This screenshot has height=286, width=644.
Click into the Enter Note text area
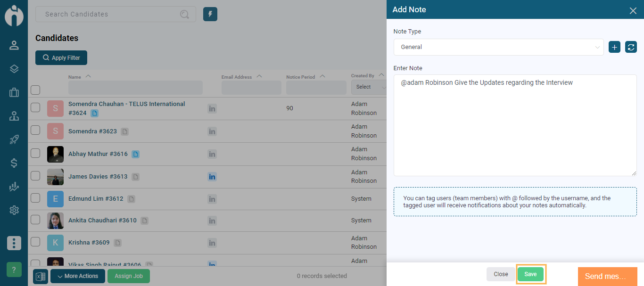coord(515,125)
